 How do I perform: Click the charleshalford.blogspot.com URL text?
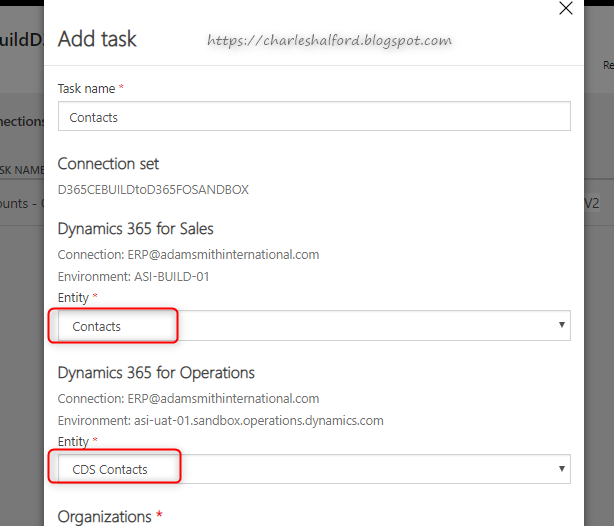tap(329, 41)
